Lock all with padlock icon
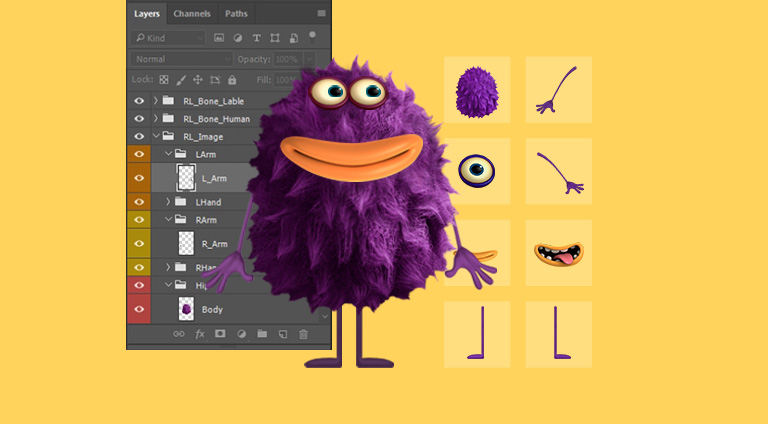This screenshot has height=424, width=768. tap(232, 80)
